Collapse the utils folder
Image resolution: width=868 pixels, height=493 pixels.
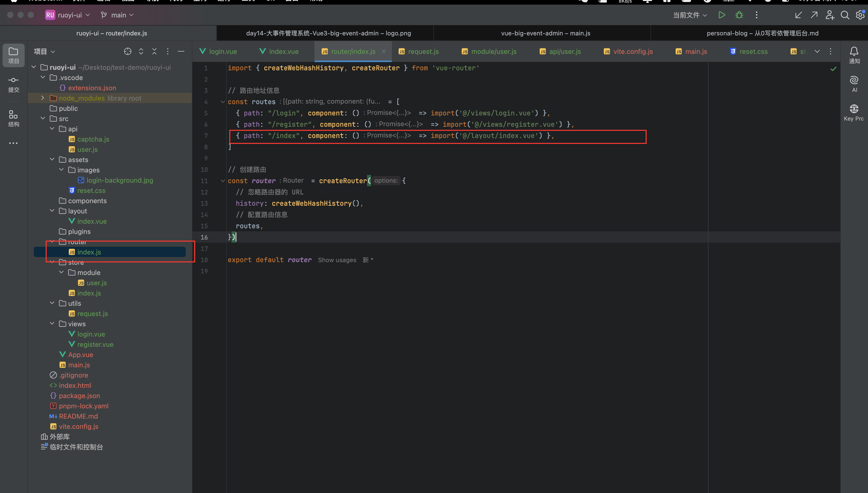[x=52, y=303]
